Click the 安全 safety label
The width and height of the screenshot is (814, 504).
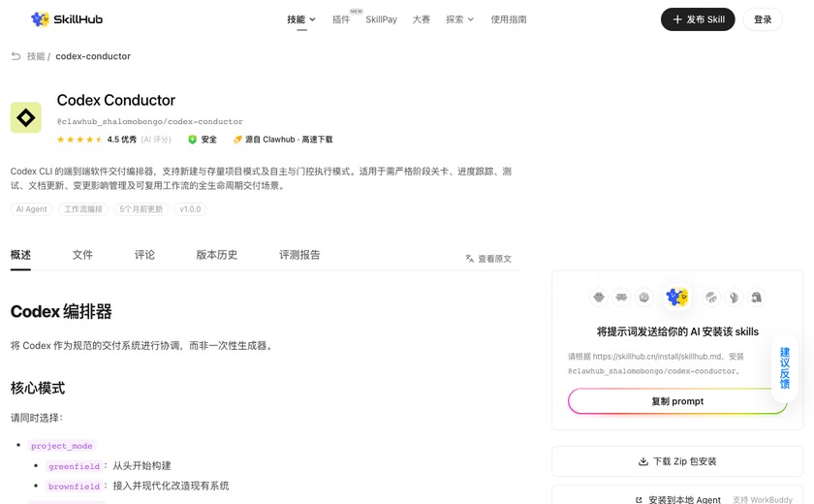(x=208, y=140)
